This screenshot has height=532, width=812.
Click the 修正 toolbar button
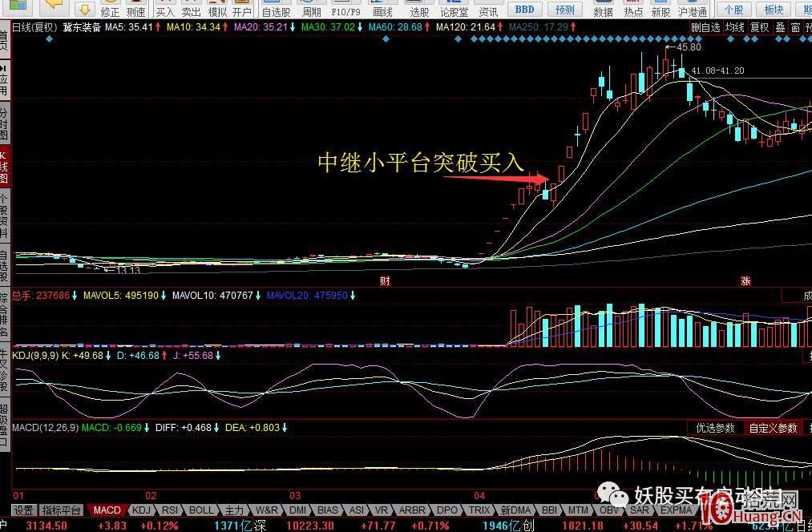click(110, 10)
